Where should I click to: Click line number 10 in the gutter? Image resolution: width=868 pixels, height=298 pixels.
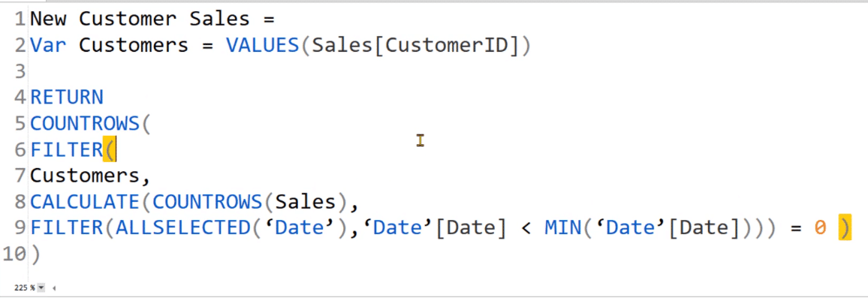tap(14, 254)
